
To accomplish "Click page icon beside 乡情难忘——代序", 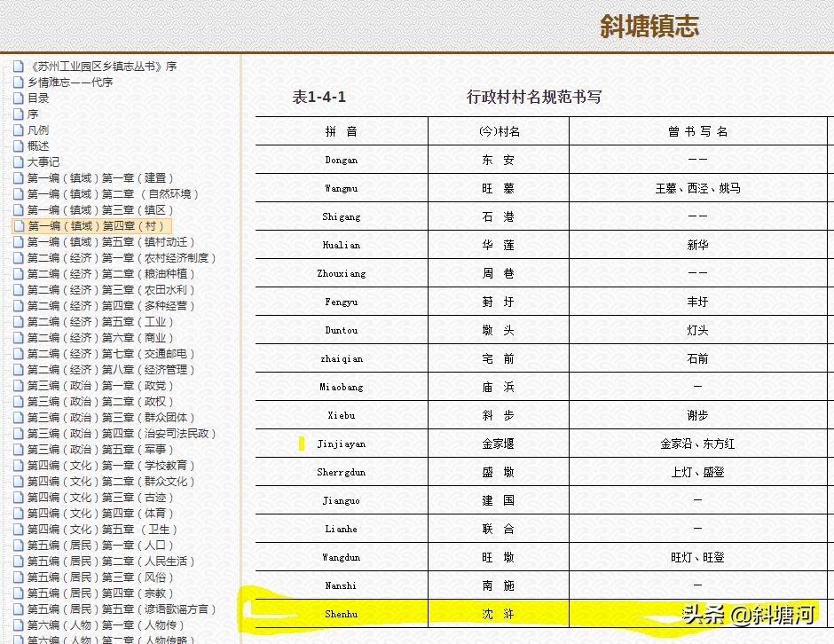I will click(x=19, y=82).
